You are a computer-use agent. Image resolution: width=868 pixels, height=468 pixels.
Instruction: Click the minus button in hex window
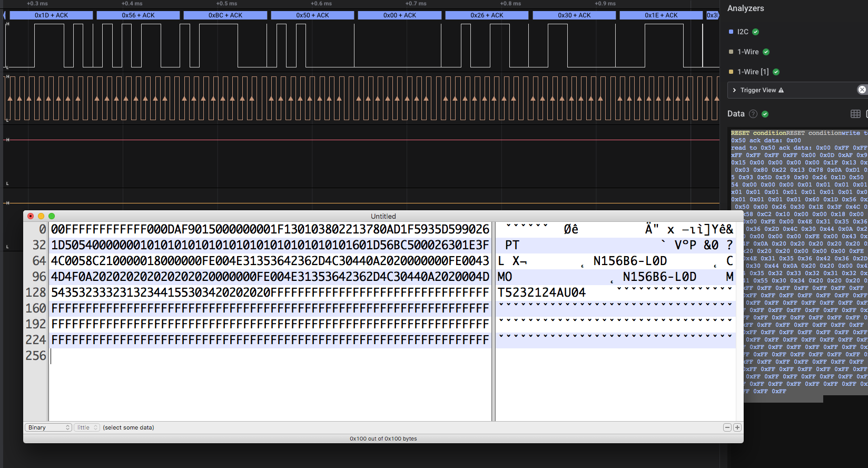tap(727, 427)
